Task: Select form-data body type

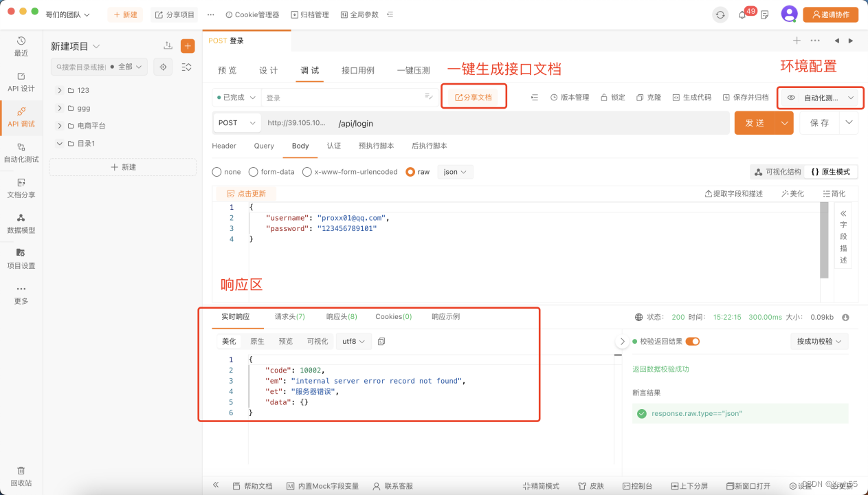Action: pos(253,172)
